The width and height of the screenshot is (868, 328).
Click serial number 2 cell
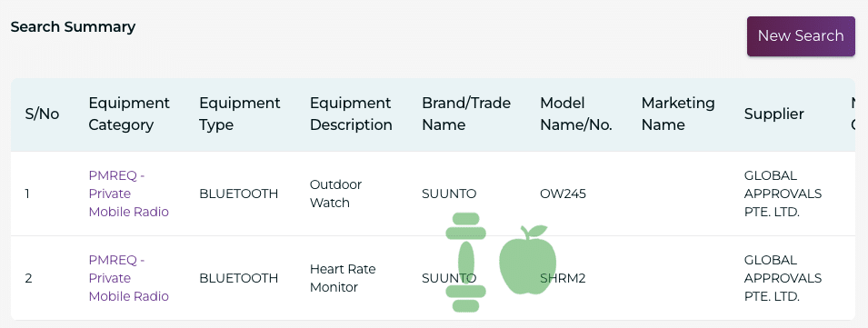28,278
